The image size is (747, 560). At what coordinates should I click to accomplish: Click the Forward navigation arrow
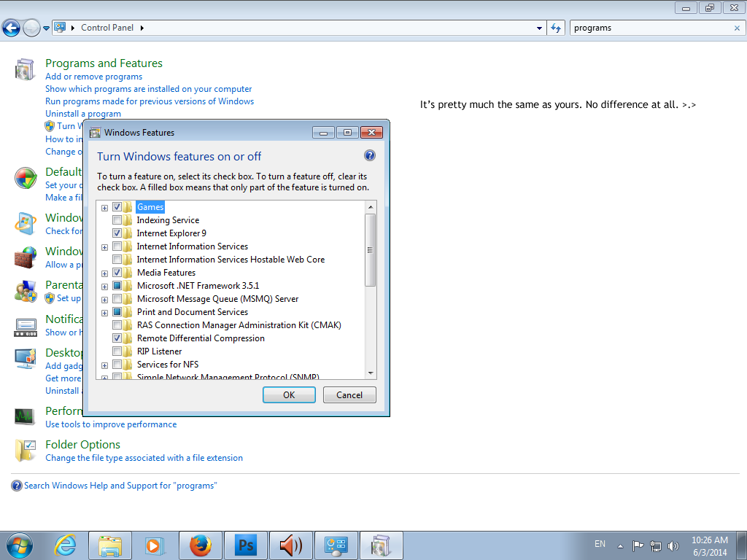31,28
